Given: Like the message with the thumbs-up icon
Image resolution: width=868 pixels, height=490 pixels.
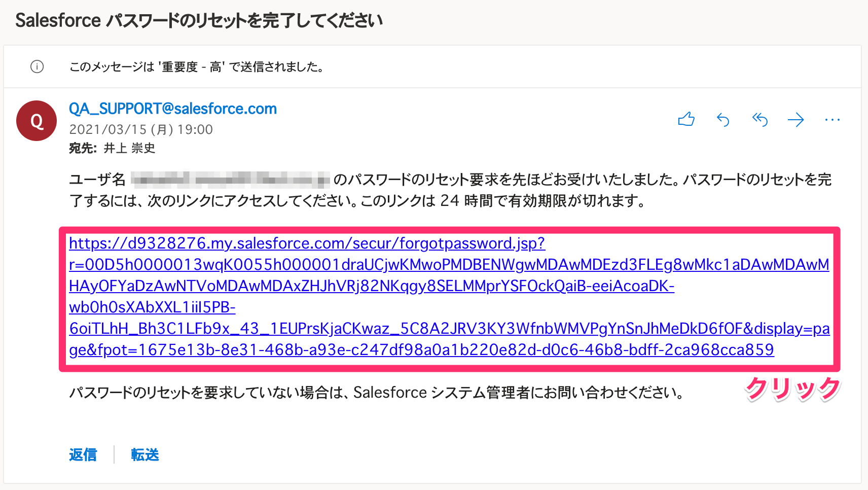Looking at the screenshot, I should click(686, 120).
